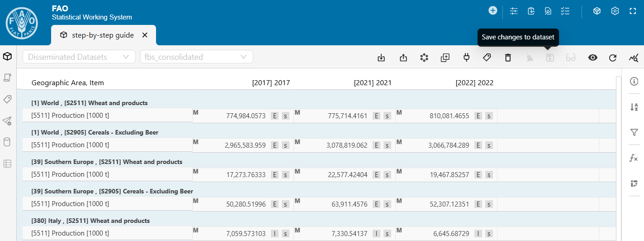Click the E flag on World Wheat 2017
The image size is (644, 241).
tap(275, 116)
